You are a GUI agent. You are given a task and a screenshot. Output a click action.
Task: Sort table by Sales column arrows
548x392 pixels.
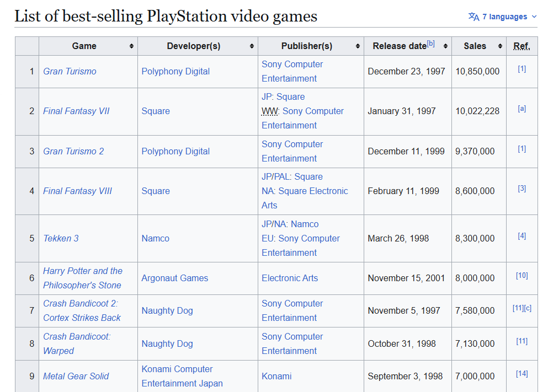(x=501, y=46)
